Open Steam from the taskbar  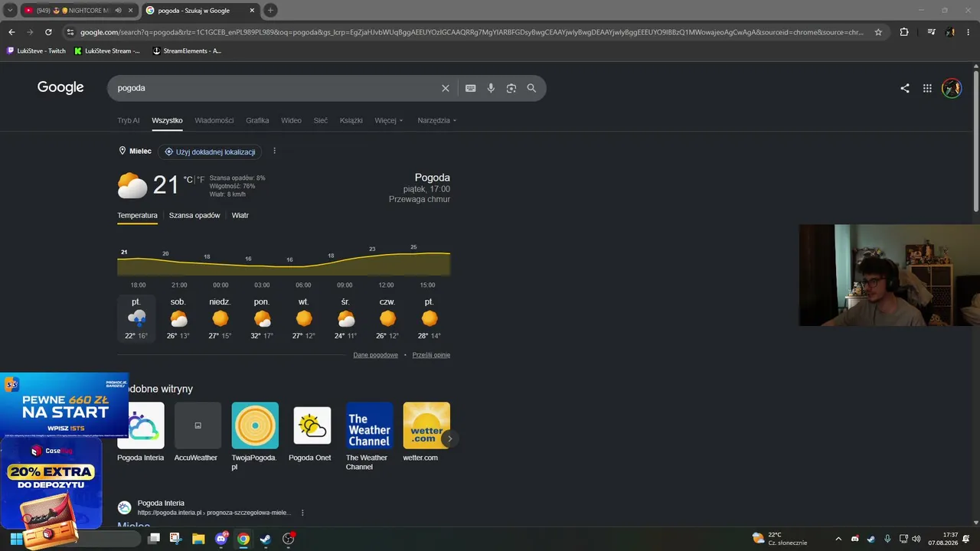coord(266,539)
